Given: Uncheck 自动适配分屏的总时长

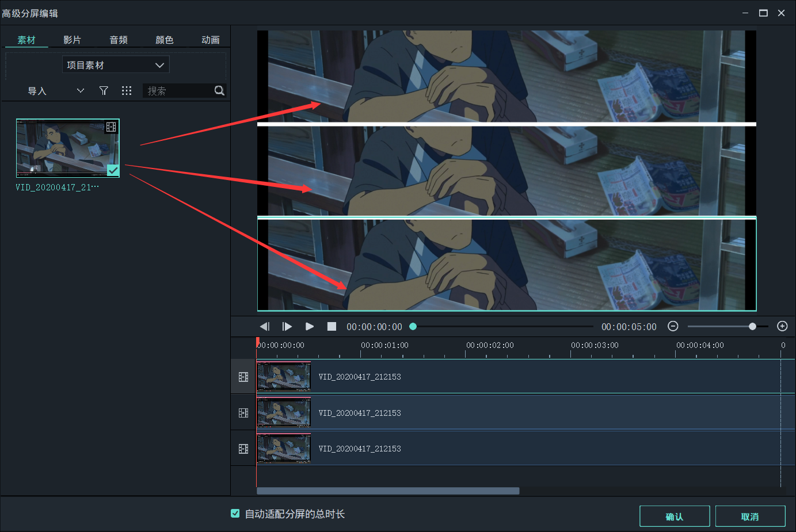Looking at the screenshot, I should click(235, 514).
